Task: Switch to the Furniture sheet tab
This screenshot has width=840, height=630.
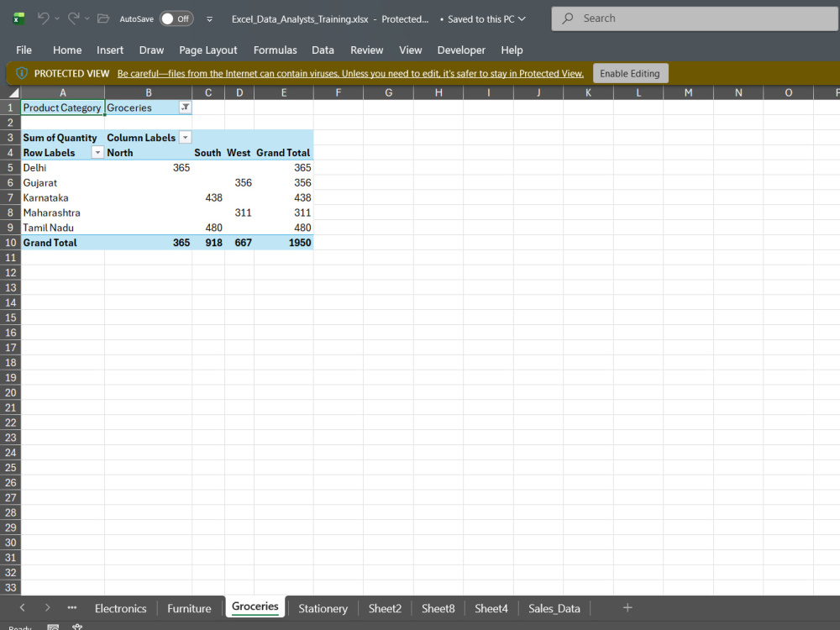Action: click(x=189, y=608)
